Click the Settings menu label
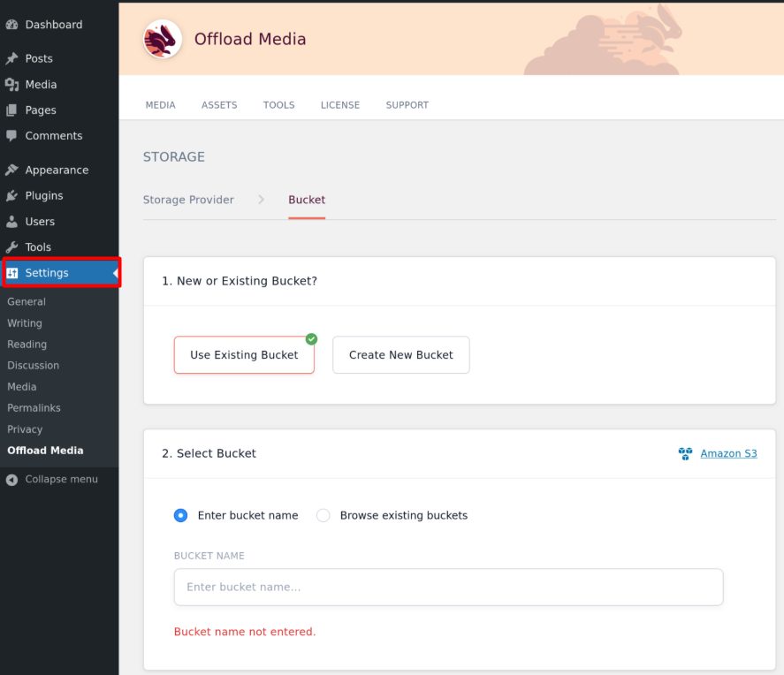 coord(47,273)
